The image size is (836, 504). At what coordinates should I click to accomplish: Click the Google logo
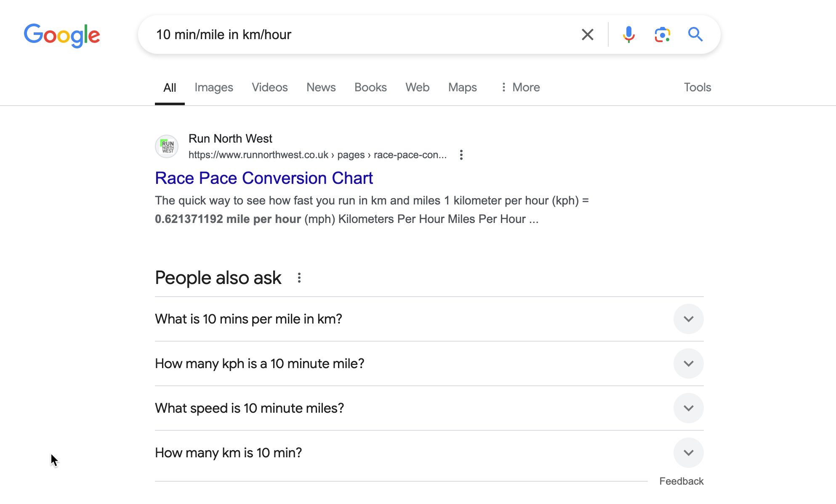point(62,35)
